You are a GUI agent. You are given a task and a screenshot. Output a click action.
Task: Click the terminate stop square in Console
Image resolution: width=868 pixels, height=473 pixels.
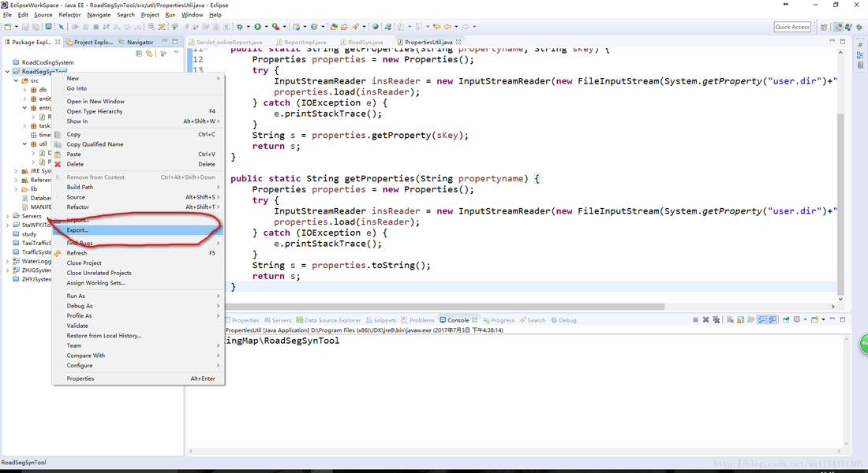coord(695,320)
